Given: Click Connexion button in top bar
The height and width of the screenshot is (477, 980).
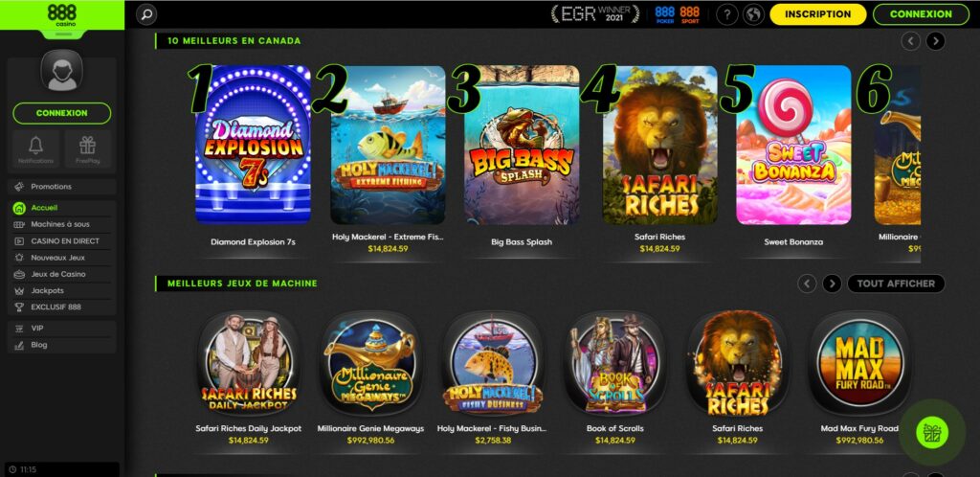Looking at the screenshot, I should click(921, 14).
